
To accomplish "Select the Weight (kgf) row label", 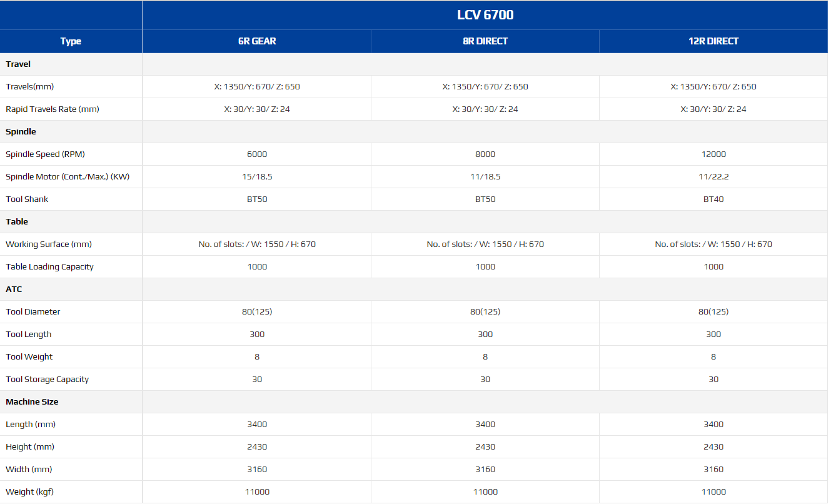I will (30, 491).
